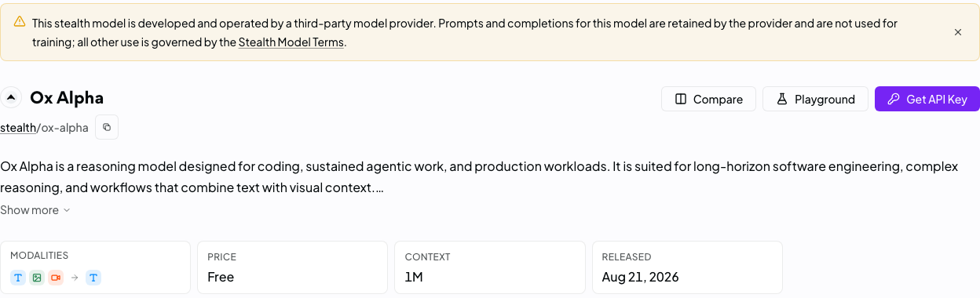This screenshot has height=298, width=980.
Task: Click the video input modality icon
Action: (x=56, y=278)
